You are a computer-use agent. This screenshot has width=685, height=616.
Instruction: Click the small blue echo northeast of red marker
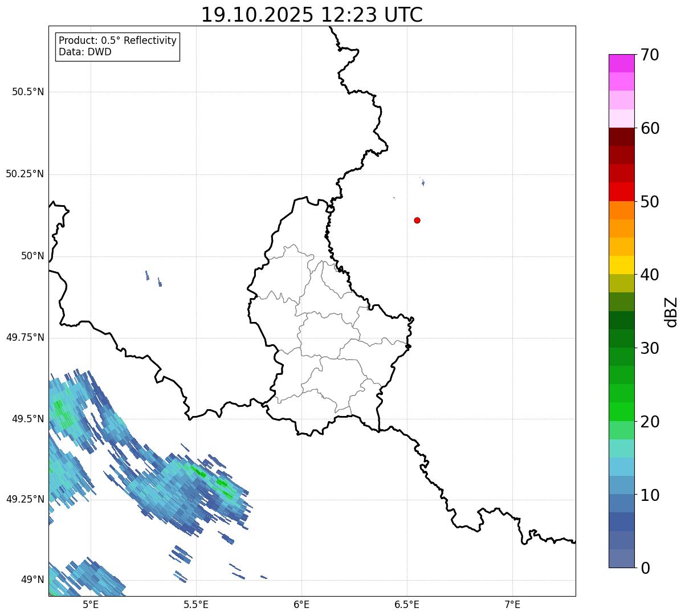pyautogui.click(x=423, y=182)
